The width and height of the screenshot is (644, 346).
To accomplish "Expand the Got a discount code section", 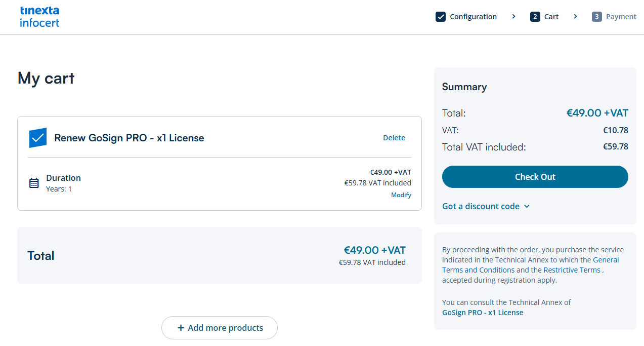I will pyautogui.click(x=486, y=206).
